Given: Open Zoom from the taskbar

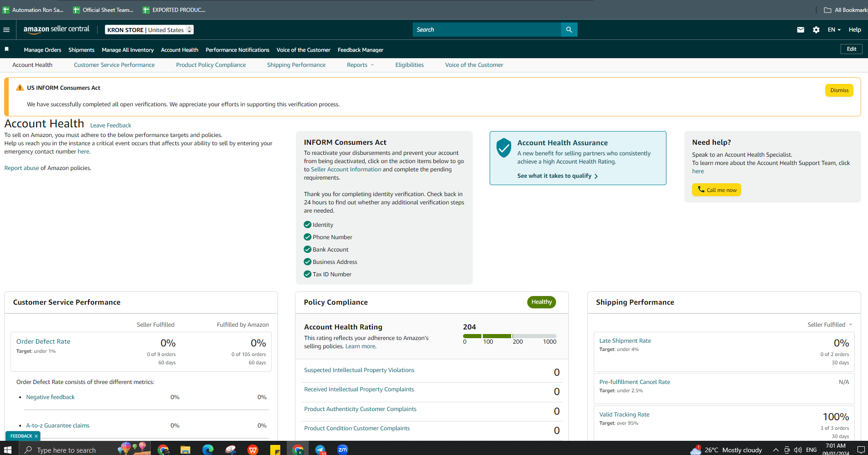Looking at the screenshot, I should pyautogui.click(x=343, y=450).
